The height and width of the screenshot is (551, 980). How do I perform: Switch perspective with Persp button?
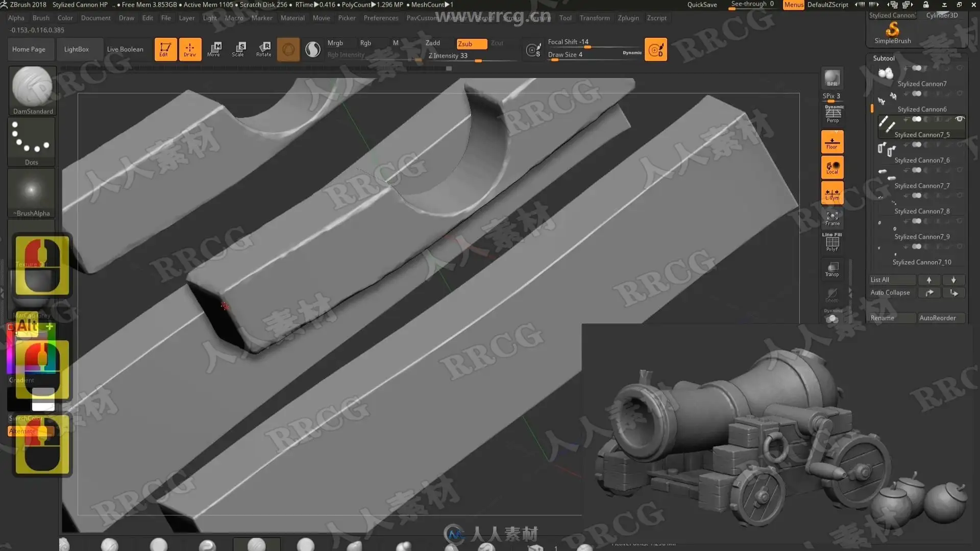tap(832, 115)
